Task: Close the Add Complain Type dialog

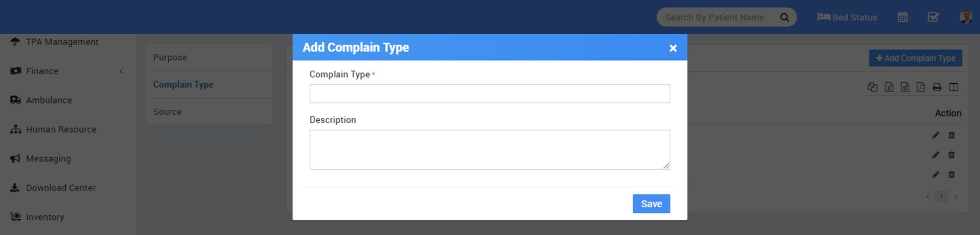Action: click(673, 48)
